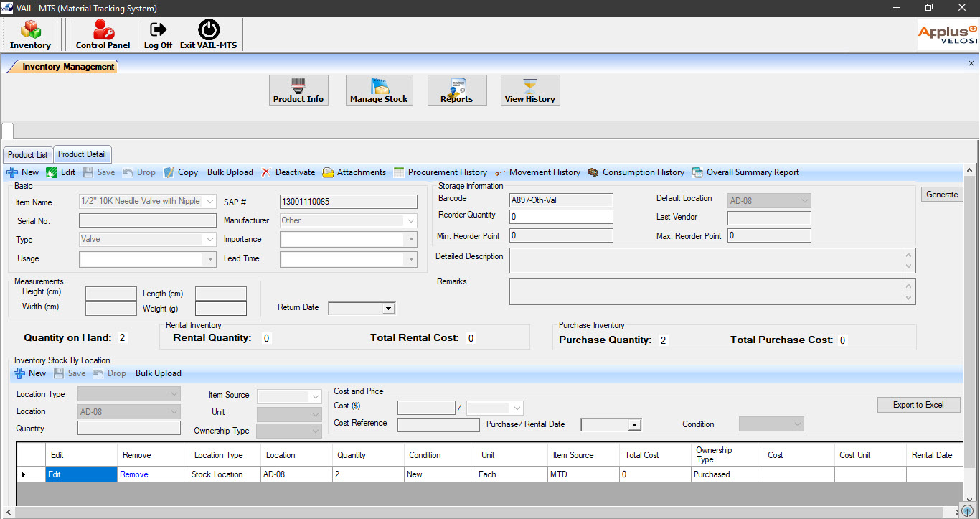
Task: Expand the Importance dropdown
Action: 411,240
